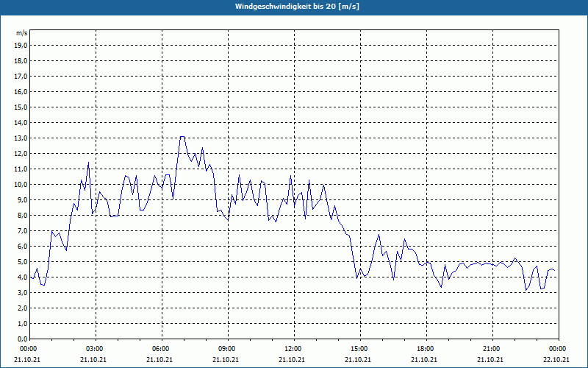Viewport: 588px width, 368px height.
Task: Select the 14,0 y-axis value
Action: 21,123
